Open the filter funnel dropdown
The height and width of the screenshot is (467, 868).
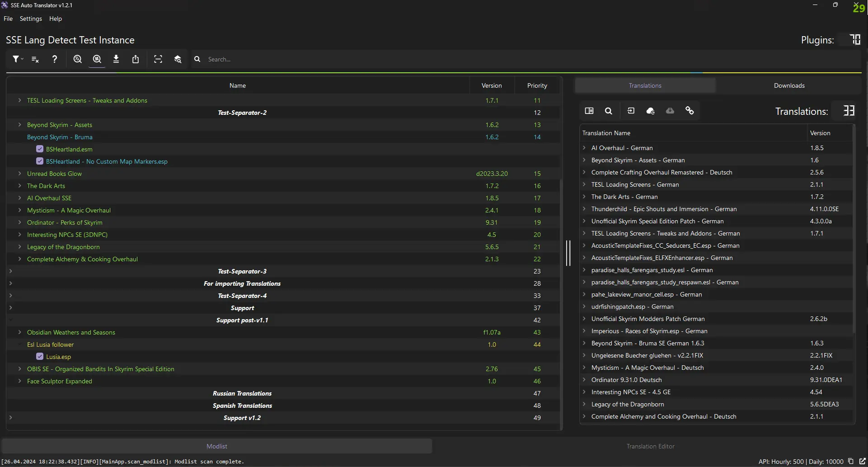[x=18, y=59]
